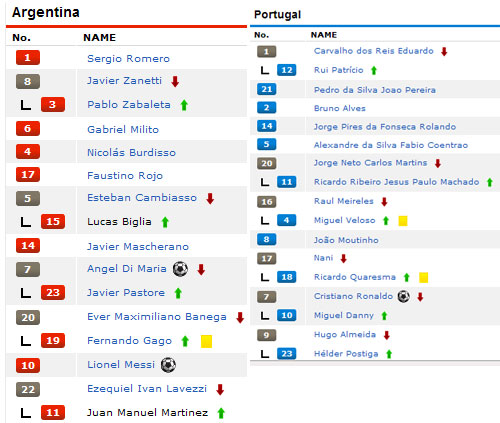Click the green up arrow beside Rui Patrício
The image size is (500, 423).
click(x=374, y=70)
